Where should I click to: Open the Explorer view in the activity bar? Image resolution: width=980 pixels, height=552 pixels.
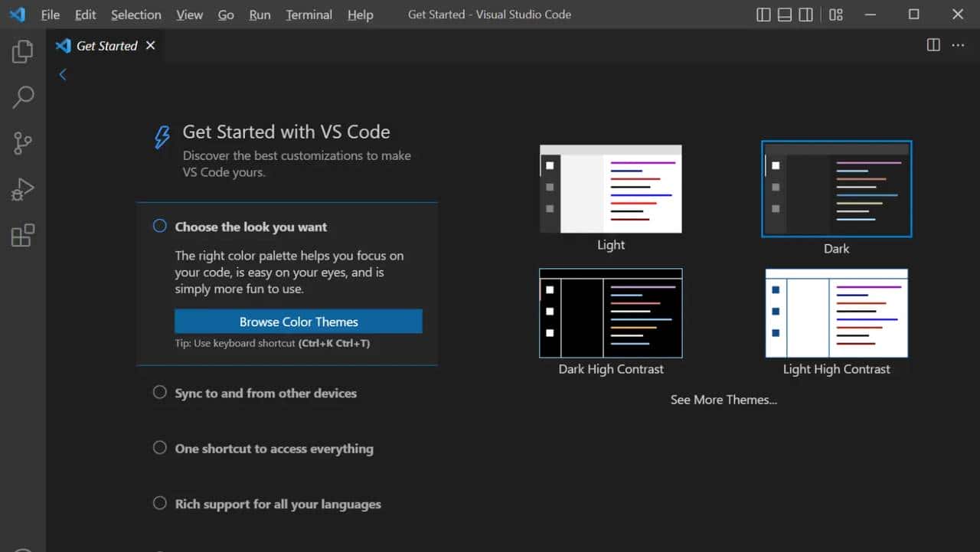pyautogui.click(x=22, y=51)
